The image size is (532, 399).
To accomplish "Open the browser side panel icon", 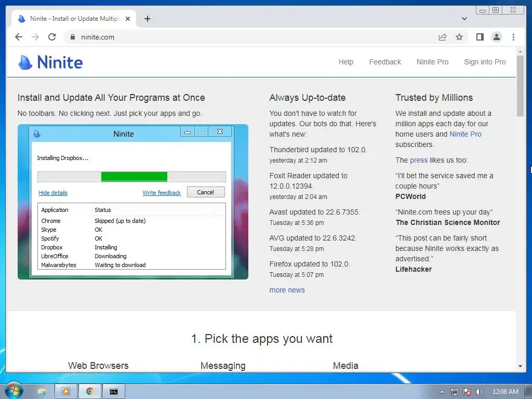I will [x=480, y=37].
